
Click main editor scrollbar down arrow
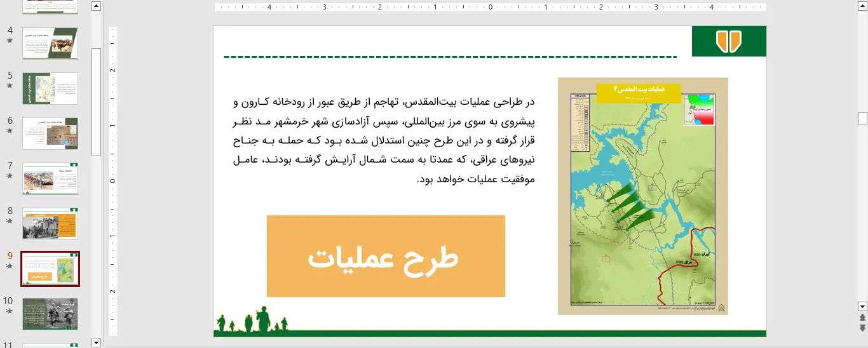point(862,306)
